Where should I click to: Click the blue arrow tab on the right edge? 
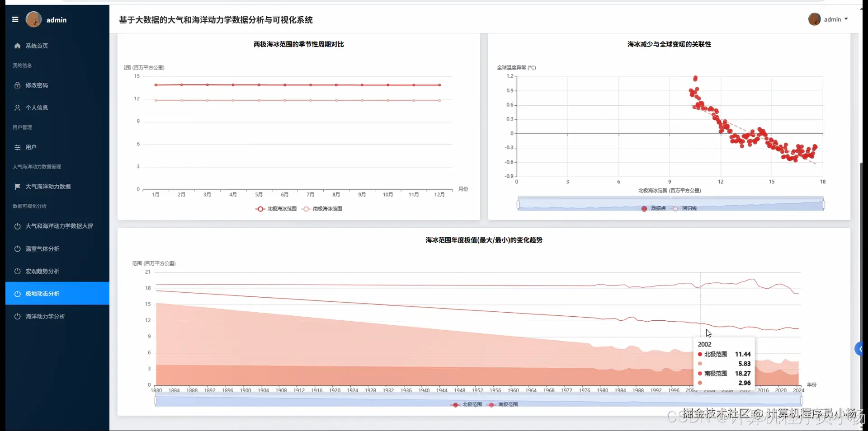(859, 349)
